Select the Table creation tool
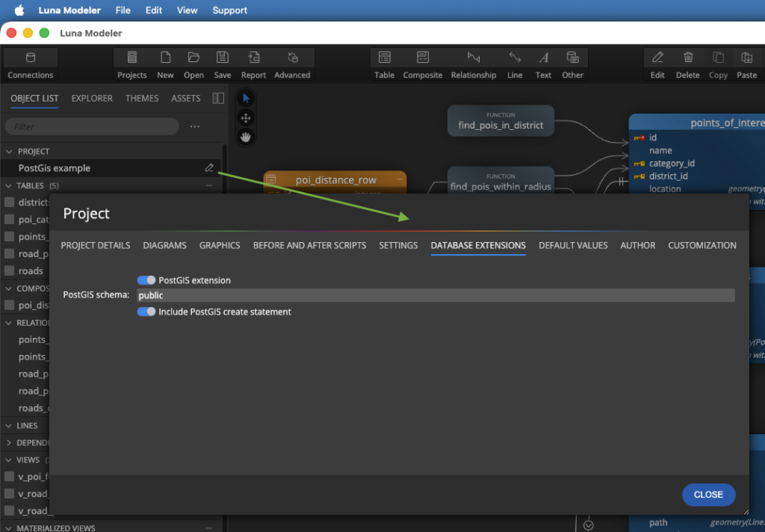This screenshot has width=765, height=532. [x=385, y=64]
